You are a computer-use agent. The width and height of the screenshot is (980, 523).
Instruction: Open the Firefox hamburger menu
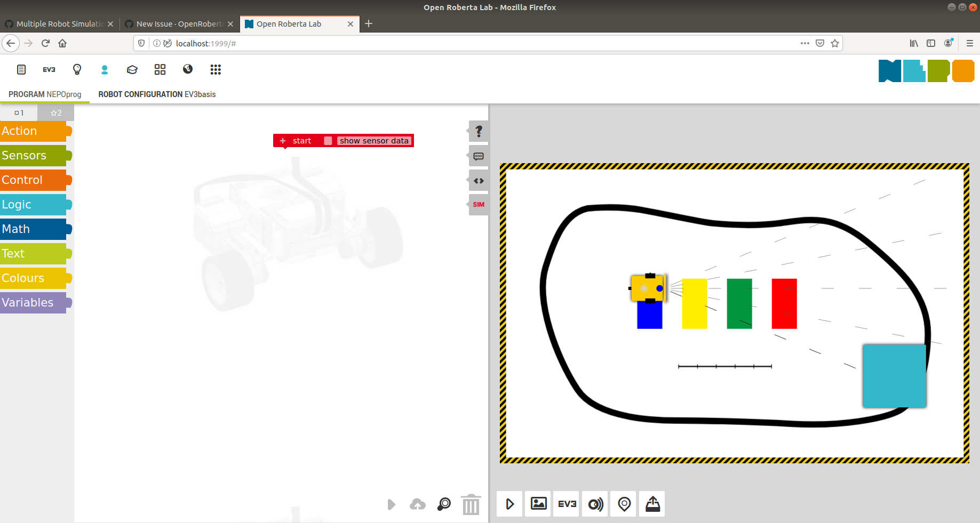point(969,43)
